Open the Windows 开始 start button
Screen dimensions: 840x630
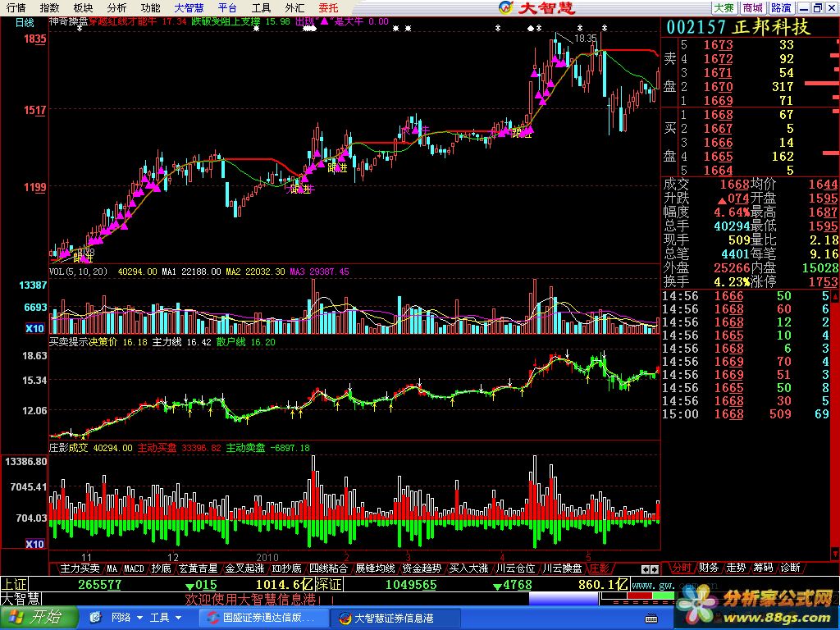coord(38,618)
